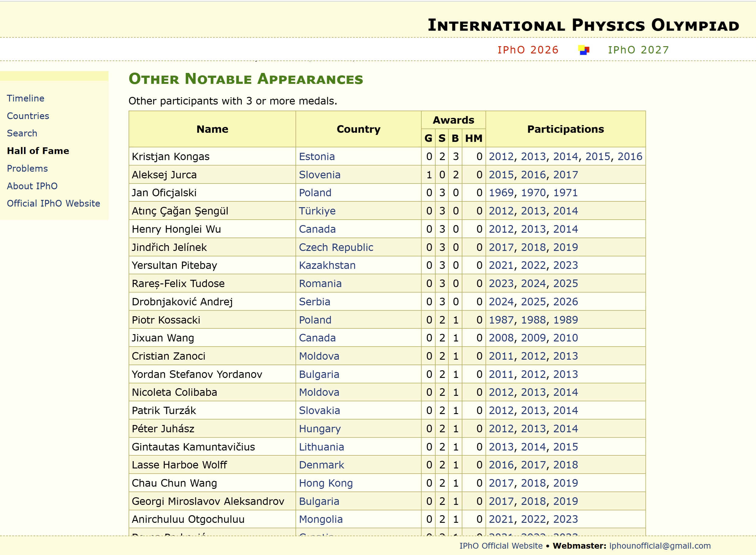
Task: Email webmaster at iphounofficial@gmail.com
Action: click(x=660, y=546)
